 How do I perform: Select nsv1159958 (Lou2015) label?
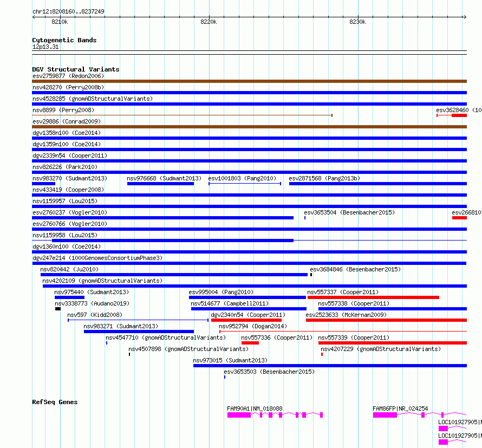tap(65, 235)
